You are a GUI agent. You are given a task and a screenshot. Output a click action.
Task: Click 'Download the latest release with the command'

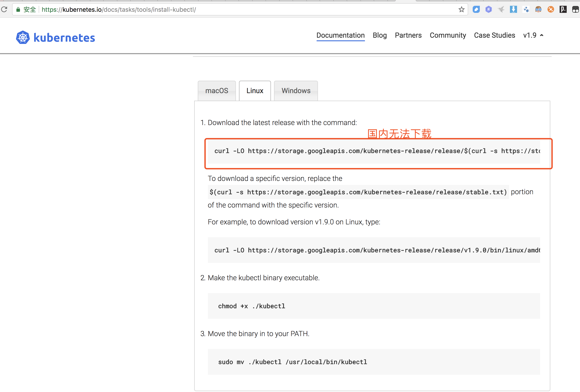coord(282,123)
